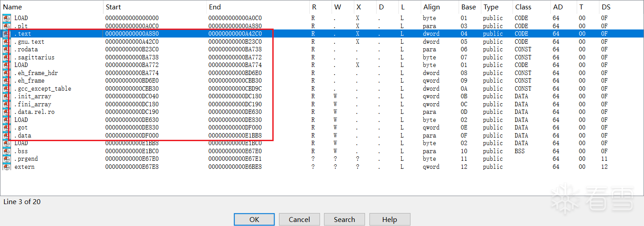Image resolution: width=644 pixels, height=226 pixels.
Task: Click end address 00000000000E67E1 of .prgend
Action: (235, 159)
